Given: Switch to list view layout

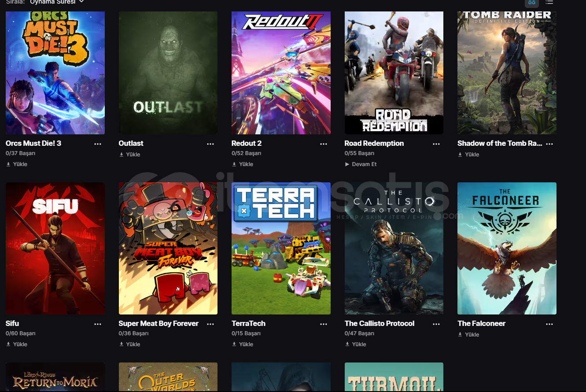Looking at the screenshot, I should tap(549, 2).
